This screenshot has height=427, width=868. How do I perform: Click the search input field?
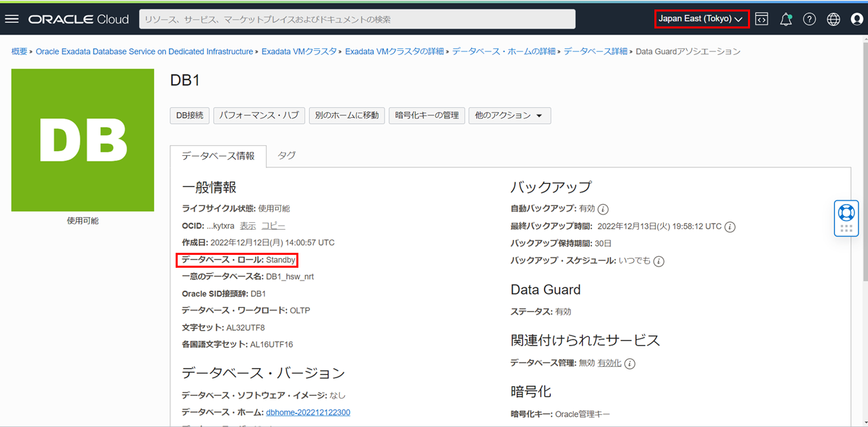[357, 19]
